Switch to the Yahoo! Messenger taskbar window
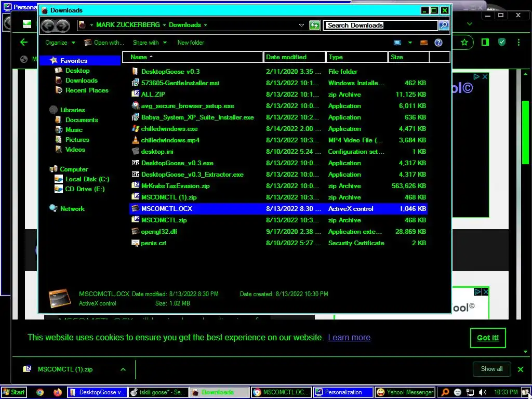532x399 pixels. tap(404, 392)
